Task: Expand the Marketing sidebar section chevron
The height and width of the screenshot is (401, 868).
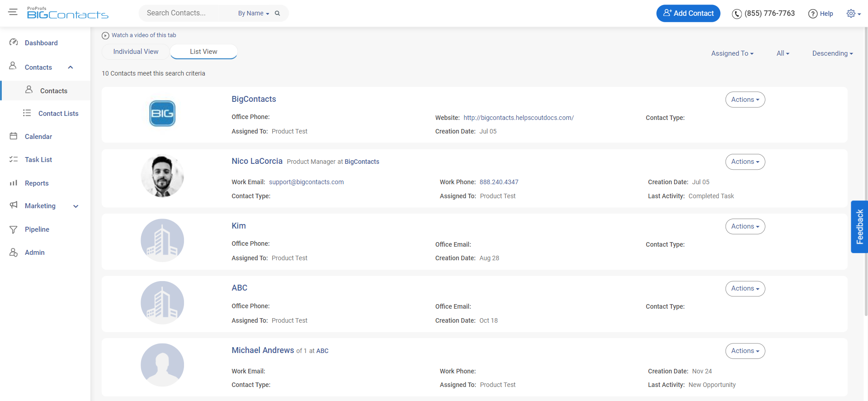Action: coord(76,206)
